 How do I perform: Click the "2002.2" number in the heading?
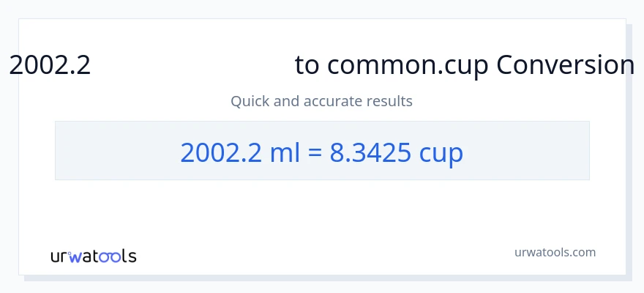click(50, 66)
